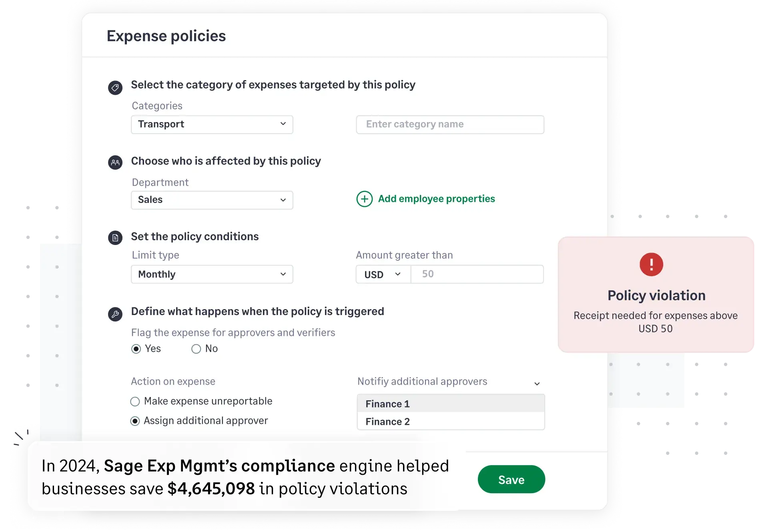Select Finance 2 as approver
Screen dimensions: 778x532
tap(450, 422)
